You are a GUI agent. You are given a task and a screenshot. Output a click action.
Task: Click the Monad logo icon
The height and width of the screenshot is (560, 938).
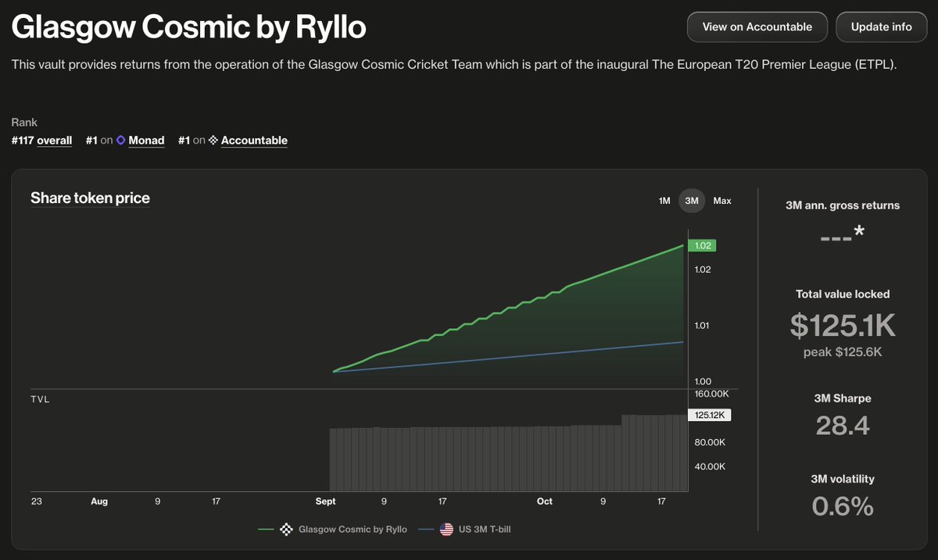point(121,141)
